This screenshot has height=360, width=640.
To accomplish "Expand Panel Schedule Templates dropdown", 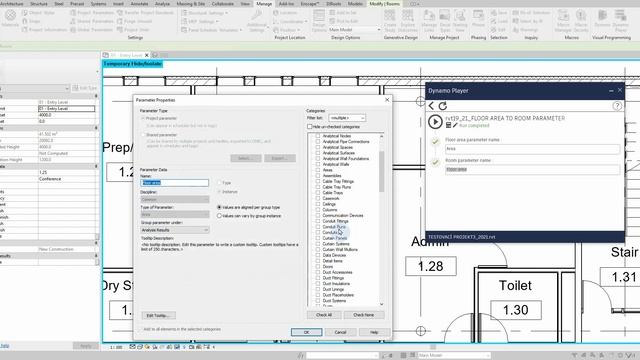I will (x=240, y=30).
